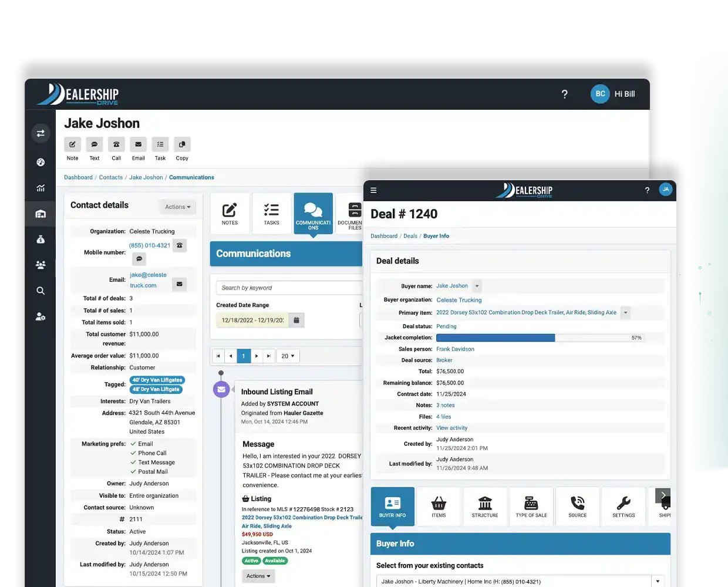Click the Note icon under Jake Joshon
Image resolution: width=728 pixels, height=587 pixels.
pyautogui.click(x=72, y=144)
